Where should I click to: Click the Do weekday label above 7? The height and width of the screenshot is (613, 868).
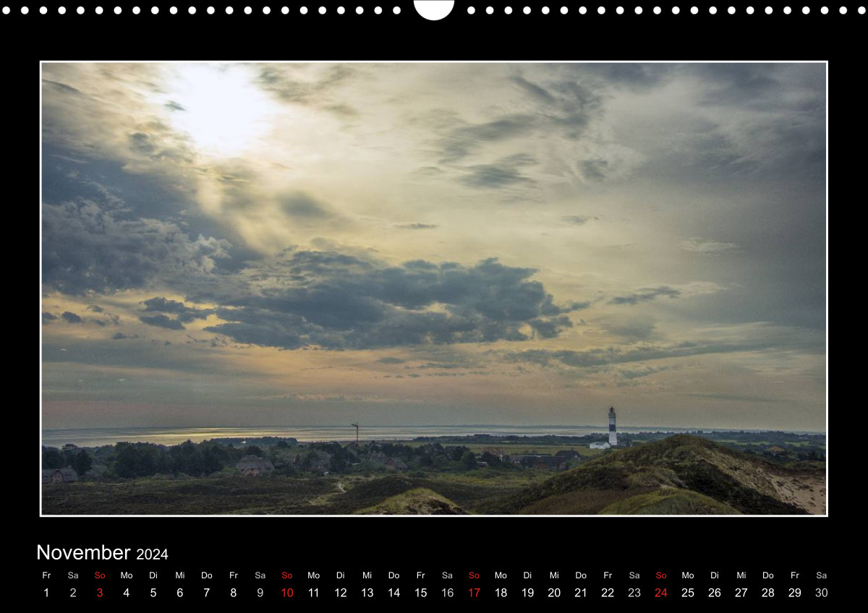tap(207, 575)
